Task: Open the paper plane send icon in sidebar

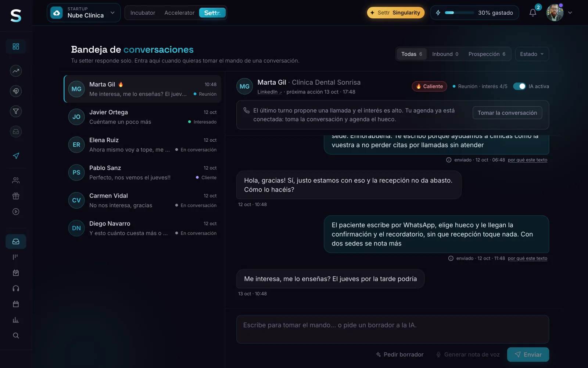Action: tap(16, 156)
